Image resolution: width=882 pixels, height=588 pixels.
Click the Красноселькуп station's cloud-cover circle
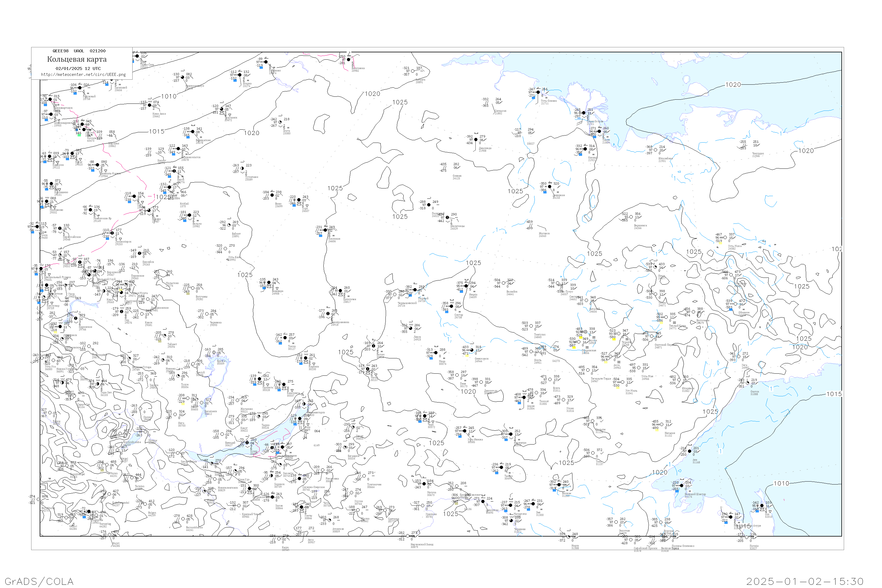click(183, 77)
